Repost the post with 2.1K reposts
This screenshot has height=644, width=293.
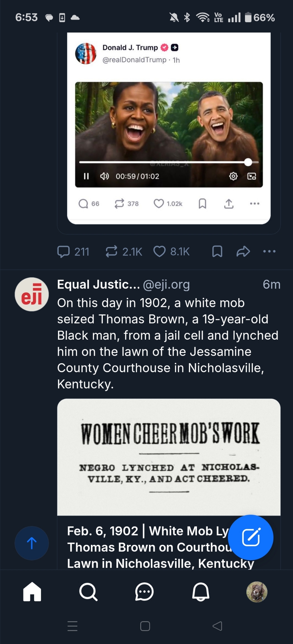click(x=112, y=251)
